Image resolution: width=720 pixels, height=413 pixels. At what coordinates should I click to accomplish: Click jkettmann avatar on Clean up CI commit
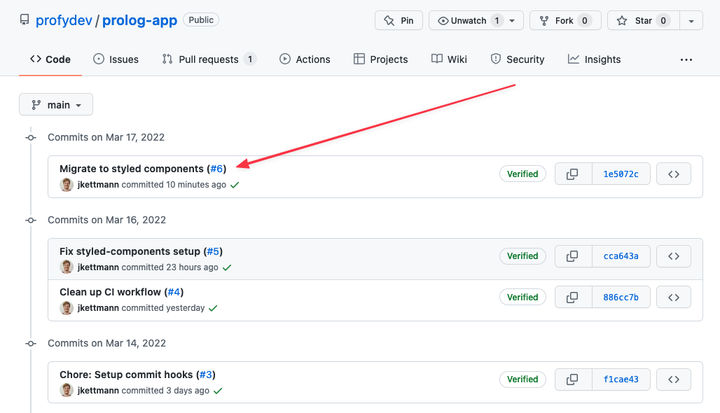click(x=67, y=308)
